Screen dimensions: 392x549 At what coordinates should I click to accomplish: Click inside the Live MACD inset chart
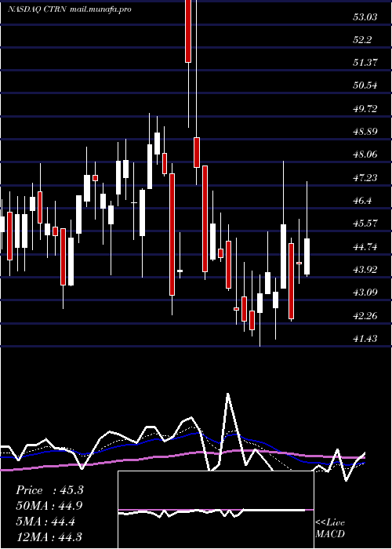(x=216, y=510)
